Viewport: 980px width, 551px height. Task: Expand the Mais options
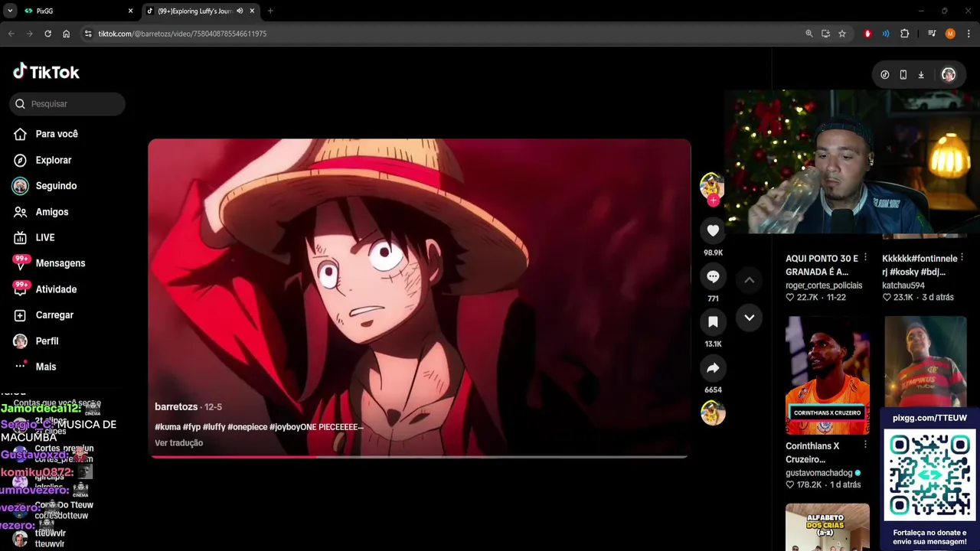tap(35, 367)
